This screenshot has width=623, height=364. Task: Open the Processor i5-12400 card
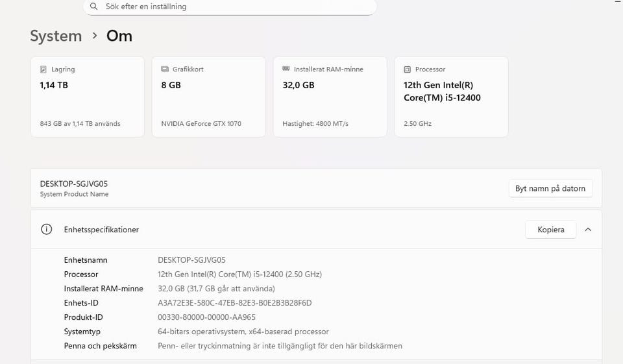coord(451,97)
